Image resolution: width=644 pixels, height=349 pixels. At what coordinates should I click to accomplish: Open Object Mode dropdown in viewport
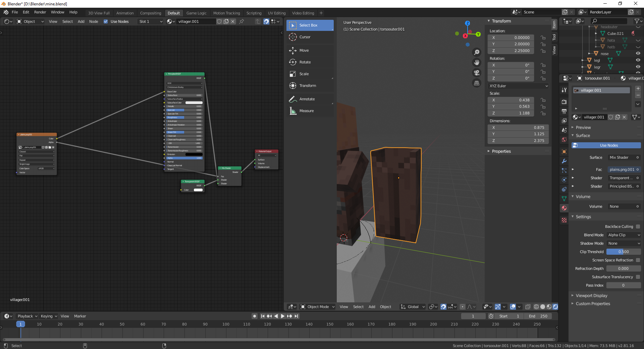[317, 307]
